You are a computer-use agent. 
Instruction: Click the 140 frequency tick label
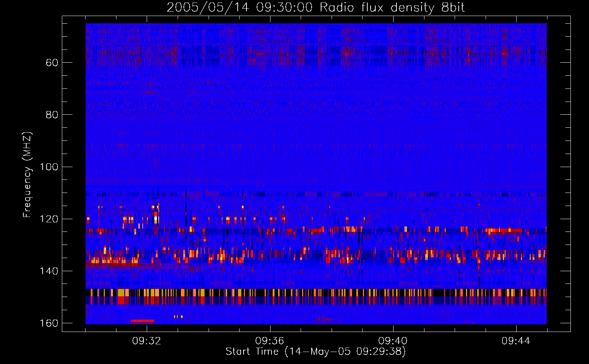point(49,271)
